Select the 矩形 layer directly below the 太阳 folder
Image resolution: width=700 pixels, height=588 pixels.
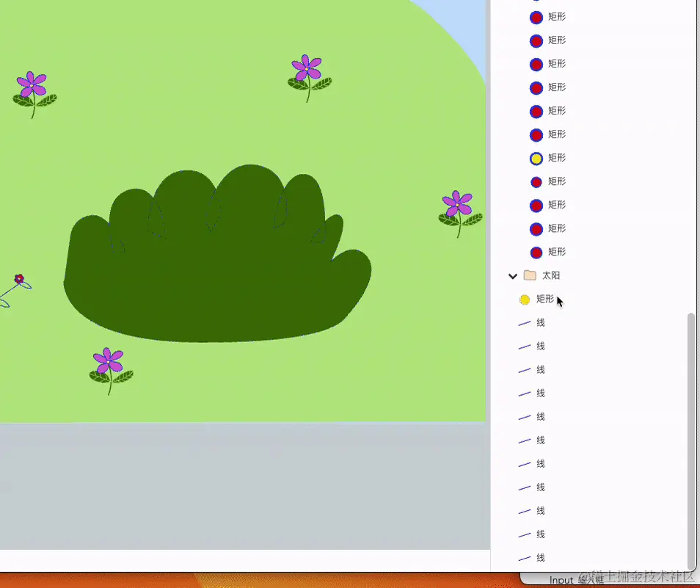click(x=543, y=300)
